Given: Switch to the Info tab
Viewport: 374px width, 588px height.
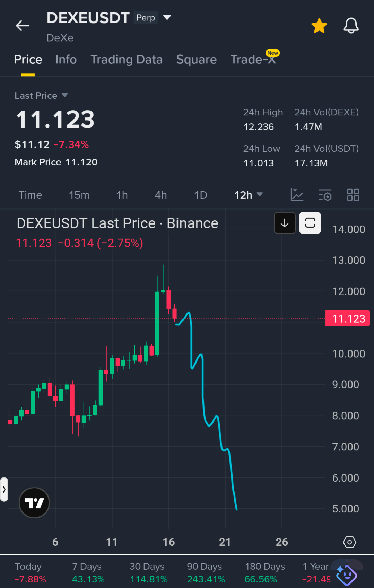Looking at the screenshot, I should (66, 60).
